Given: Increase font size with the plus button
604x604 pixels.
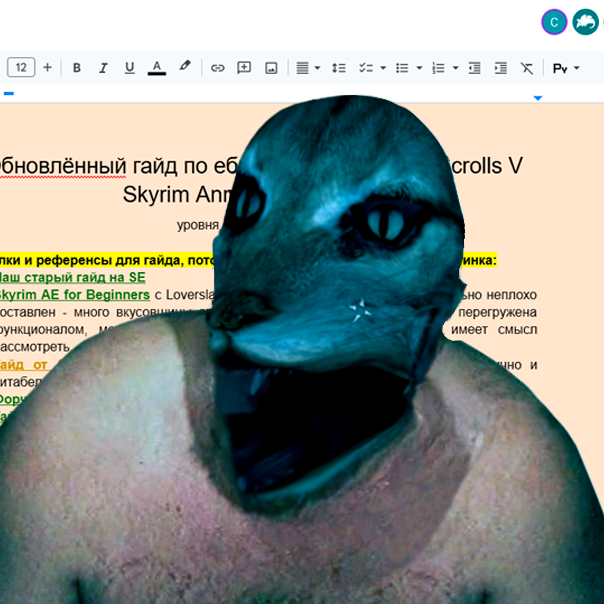Looking at the screenshot, I should pyautogui.click(x=47, y=67).
